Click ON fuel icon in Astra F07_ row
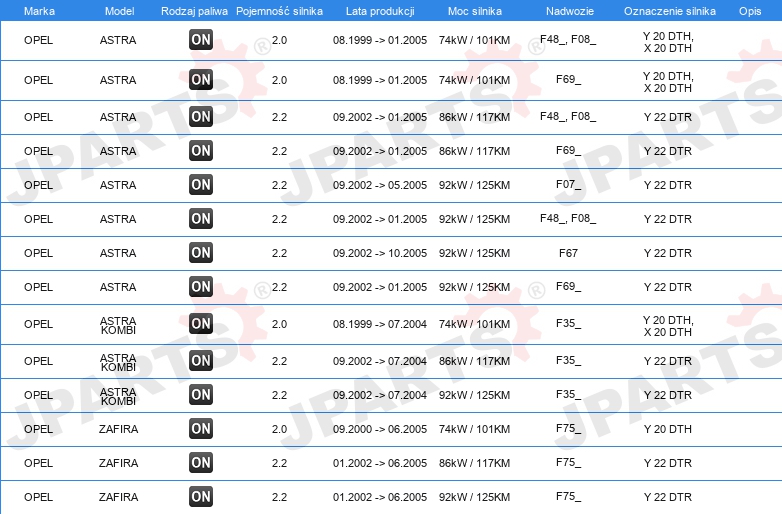Viewport: 782px width, 514px height. [201, 184]
